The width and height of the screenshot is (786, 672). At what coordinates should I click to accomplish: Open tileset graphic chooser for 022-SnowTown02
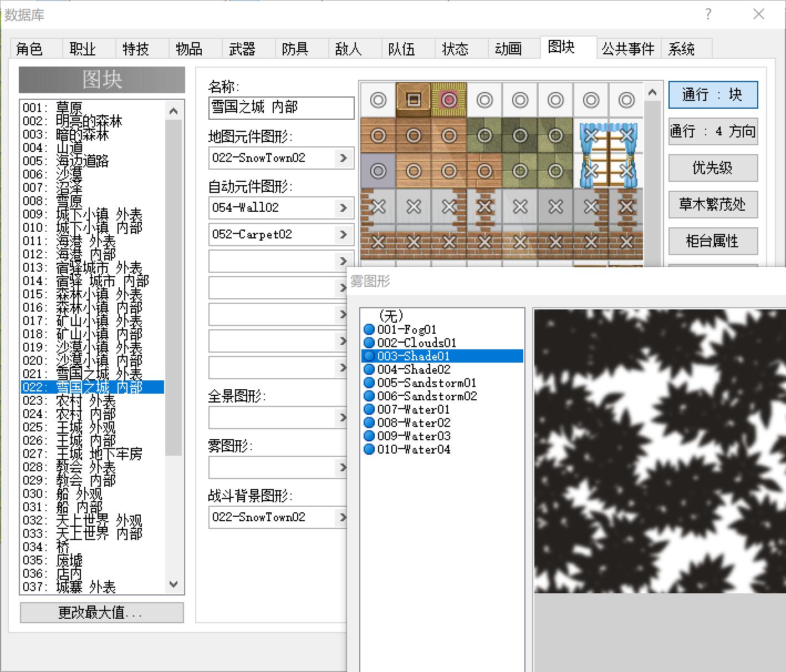[x=343, y=158]
